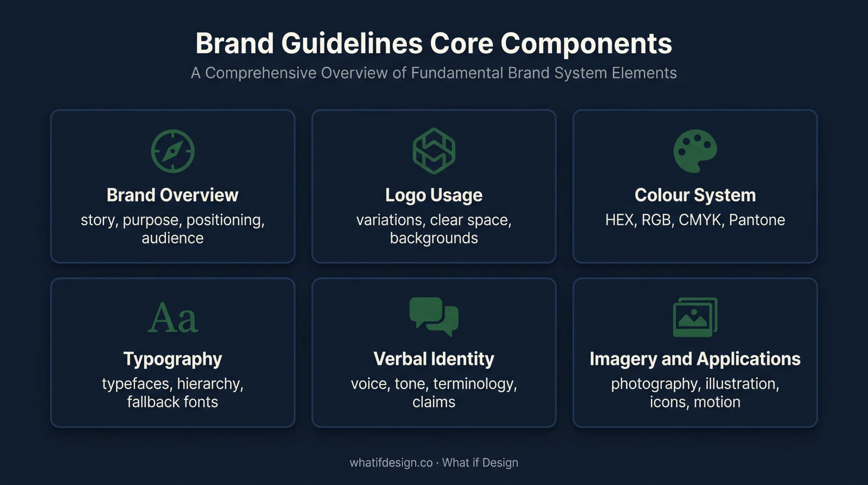
Task: Click the Aa typography icon
Action: [x=173, y=318]
